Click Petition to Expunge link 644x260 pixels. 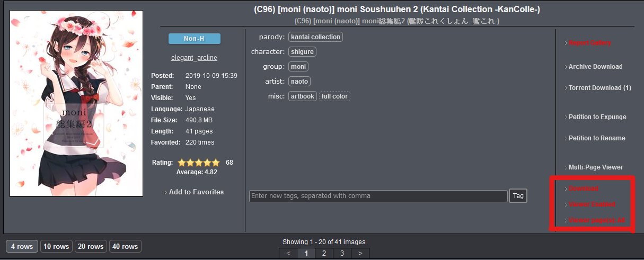click(x=597, y=117)
